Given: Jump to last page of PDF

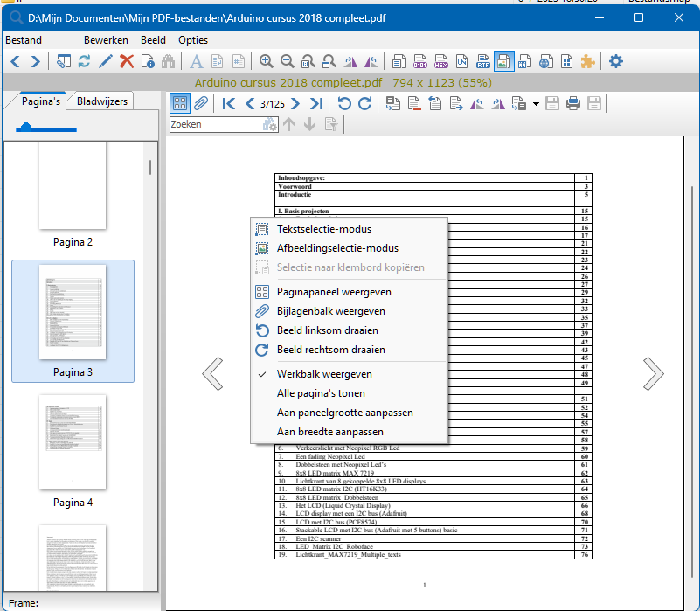Looking at the screenshot, I should click(316, 104).
